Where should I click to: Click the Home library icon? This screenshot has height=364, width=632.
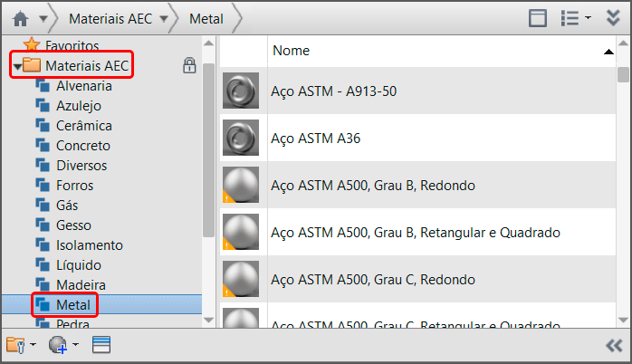coord(20,17)
